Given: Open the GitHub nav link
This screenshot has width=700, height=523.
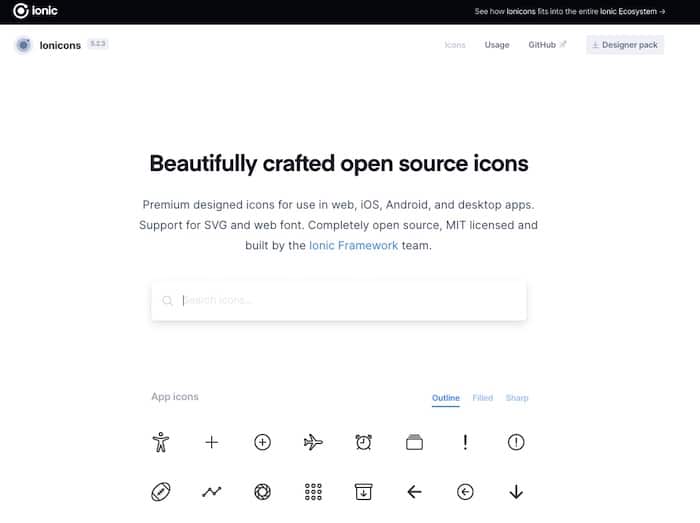Looking at the screenshot, I should [x=547, y=45].
